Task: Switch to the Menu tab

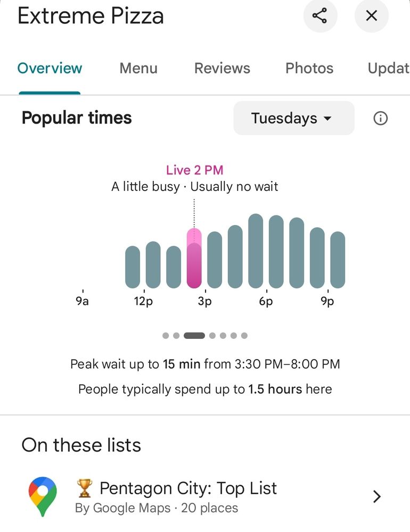Action: tap(138, 68)
